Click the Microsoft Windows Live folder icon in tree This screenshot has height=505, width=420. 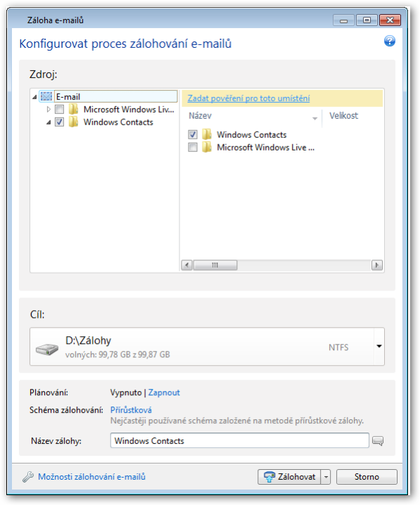(73, 109)
